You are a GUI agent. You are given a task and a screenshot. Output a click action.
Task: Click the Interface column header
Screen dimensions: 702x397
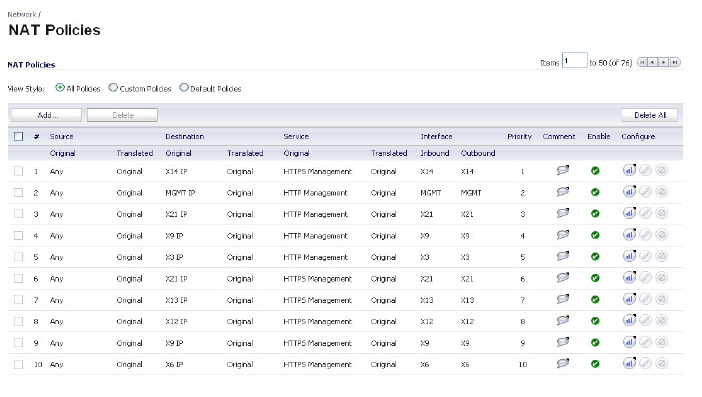[436, 137]
